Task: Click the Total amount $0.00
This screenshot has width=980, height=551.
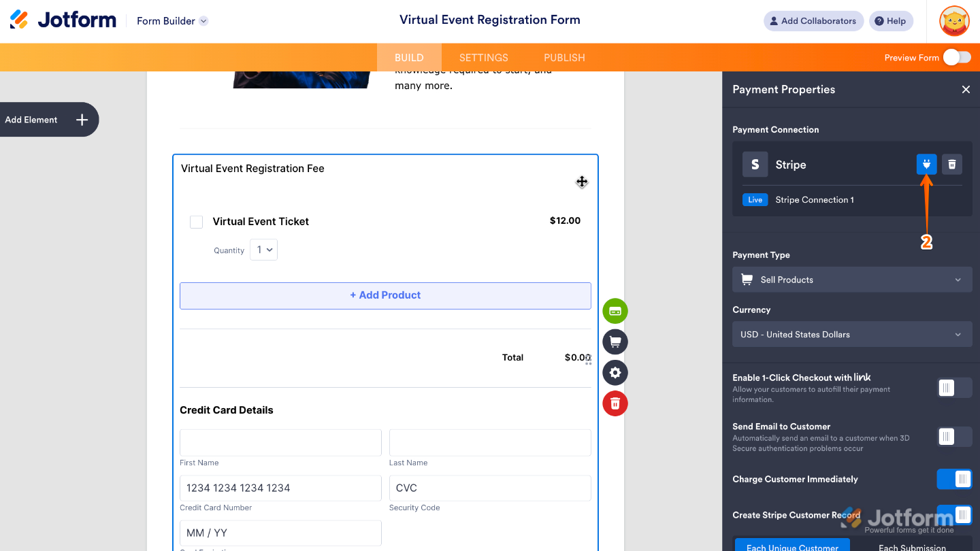Action: pos(578,357)
